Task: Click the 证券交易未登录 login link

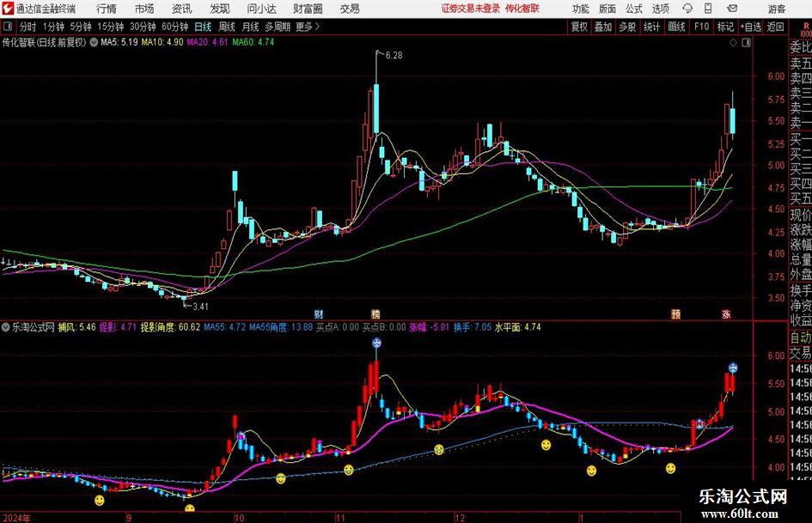Action: [471, 9]
